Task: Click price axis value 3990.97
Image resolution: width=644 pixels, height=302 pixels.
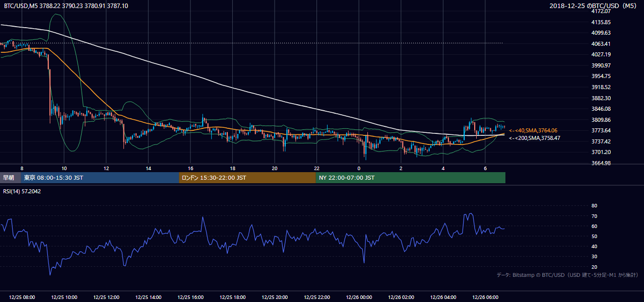Action: point(601,65)
